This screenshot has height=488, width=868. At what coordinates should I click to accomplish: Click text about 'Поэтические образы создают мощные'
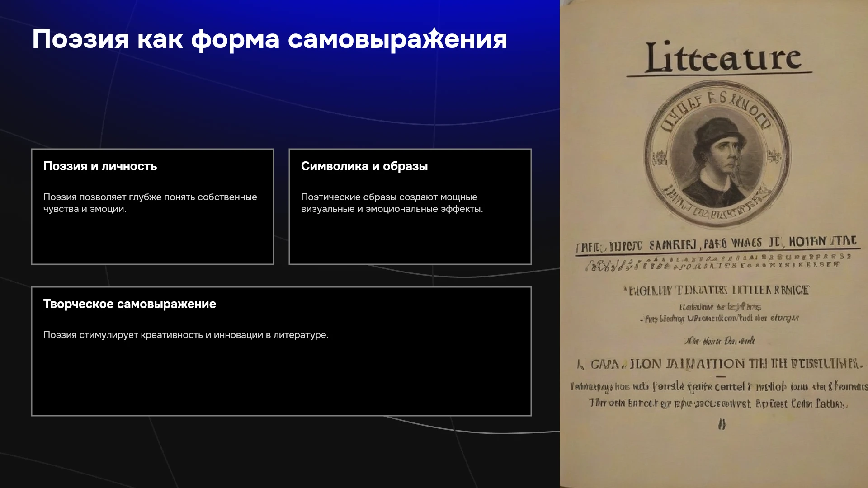389,197
